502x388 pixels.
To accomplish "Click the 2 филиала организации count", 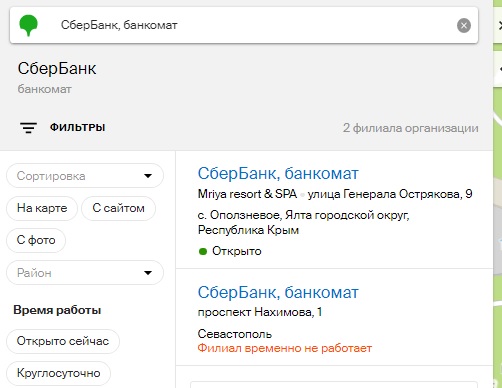I will tap(411, 128).
